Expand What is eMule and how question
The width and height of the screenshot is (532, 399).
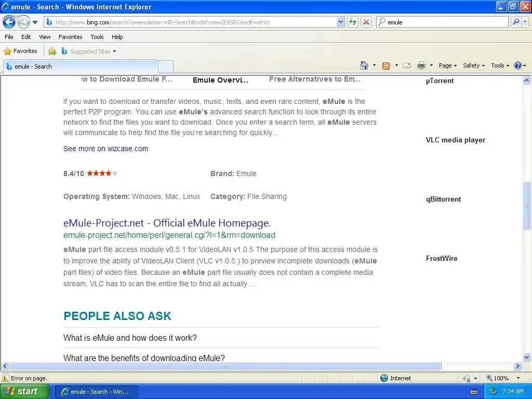point(130,338)
